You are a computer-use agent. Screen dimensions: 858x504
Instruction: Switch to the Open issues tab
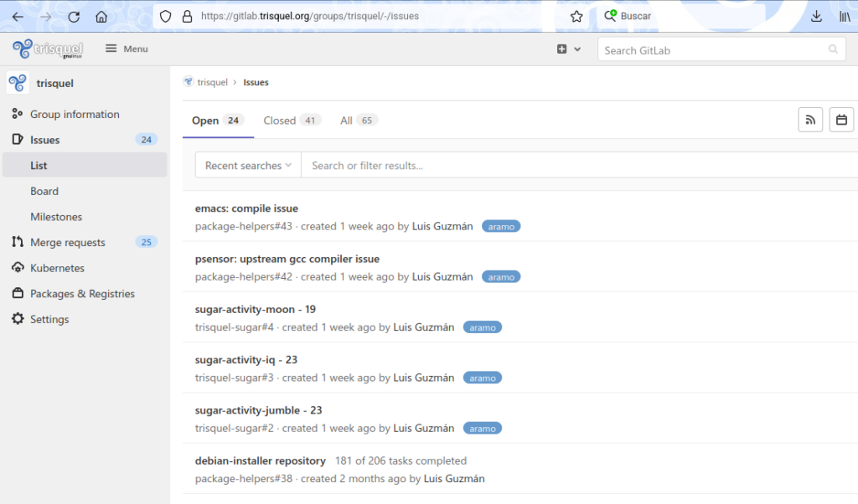tap(218, 121)
